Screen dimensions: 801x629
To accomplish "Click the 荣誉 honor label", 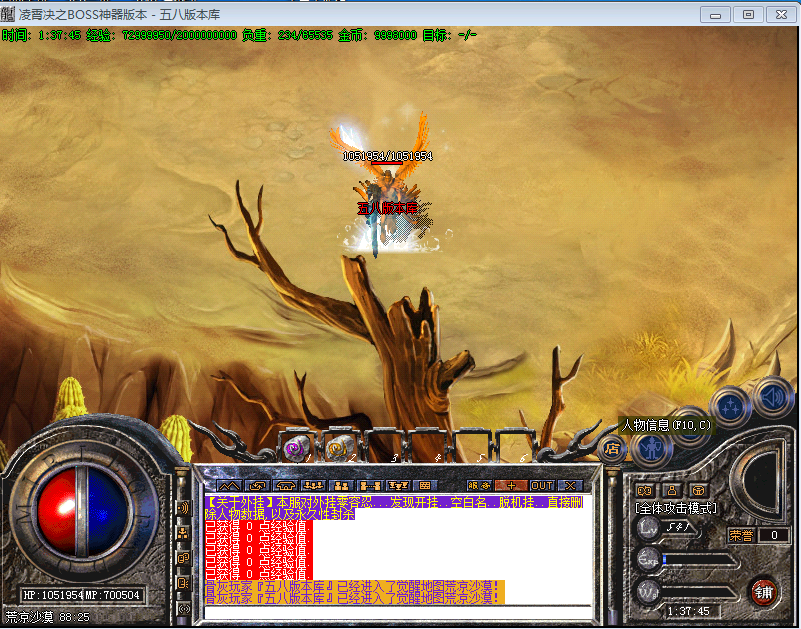I will (741, 535).
